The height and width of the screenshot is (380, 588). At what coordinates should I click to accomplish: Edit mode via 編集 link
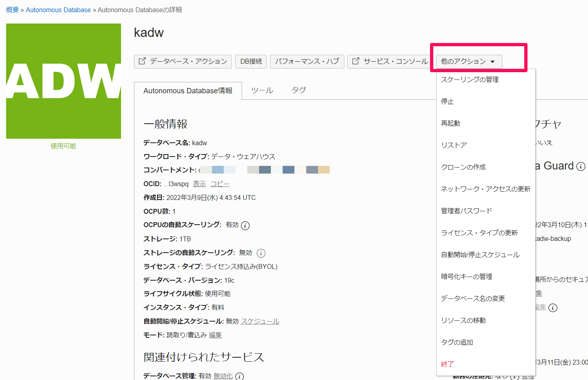[x=215, y=335]
